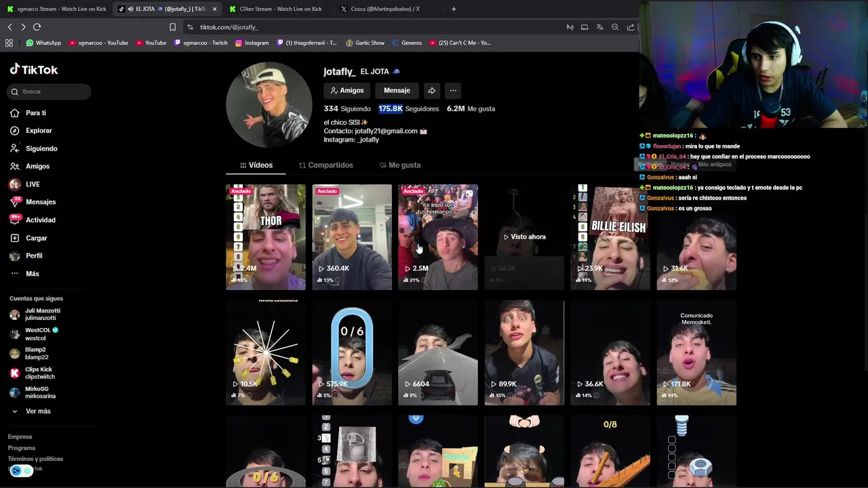Screen dimensions: 868x488
Task: Open browser apps grid icon
Action: pyautogui.click(x=9, y=43)
